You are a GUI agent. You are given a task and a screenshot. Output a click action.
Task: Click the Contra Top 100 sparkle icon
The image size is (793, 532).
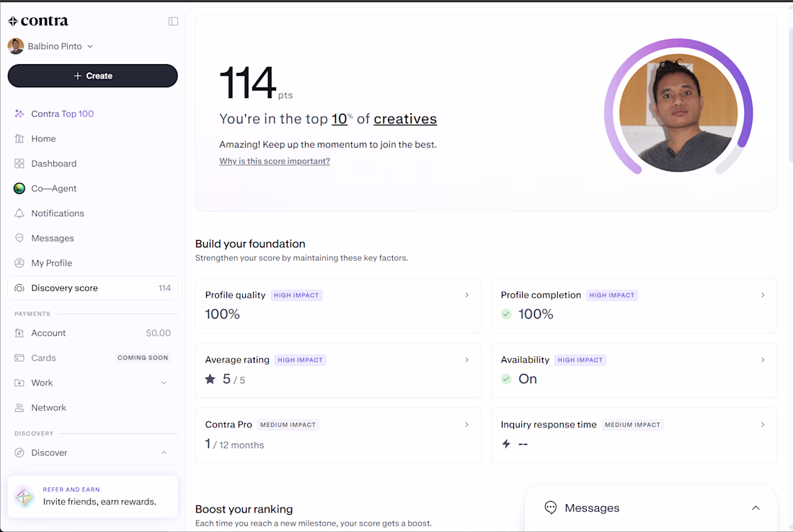click(x=19, y=114)
